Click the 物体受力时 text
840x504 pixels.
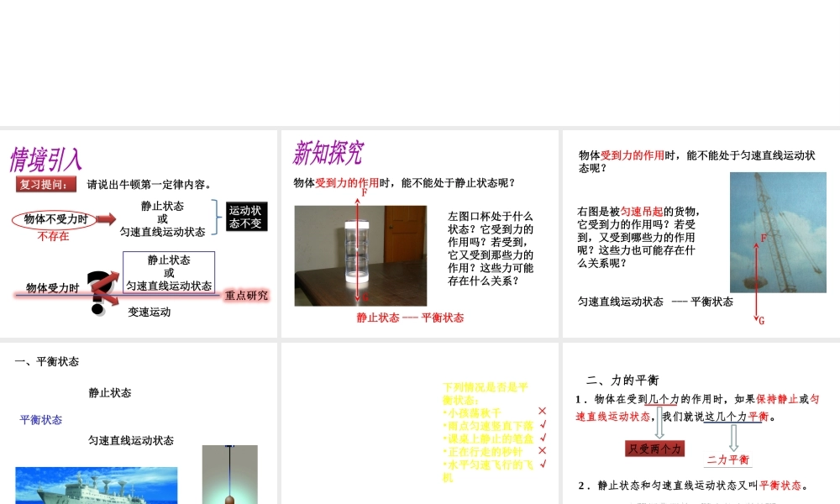point(52,288)
